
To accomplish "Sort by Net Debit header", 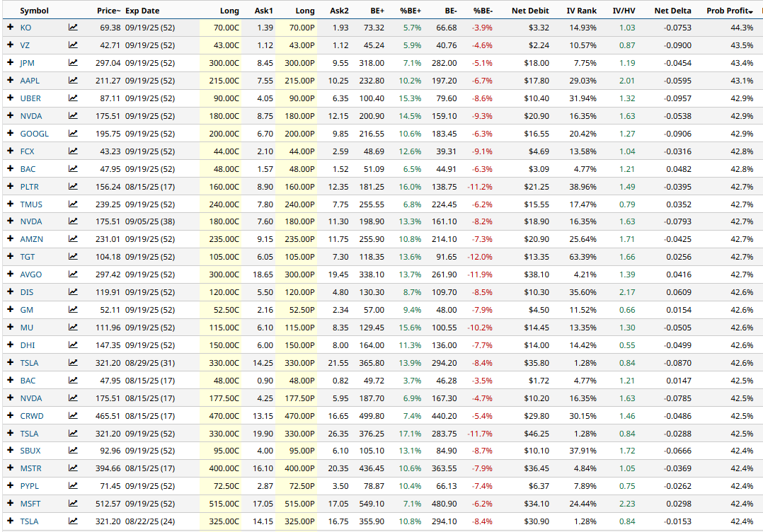I will tap(530, 11).
